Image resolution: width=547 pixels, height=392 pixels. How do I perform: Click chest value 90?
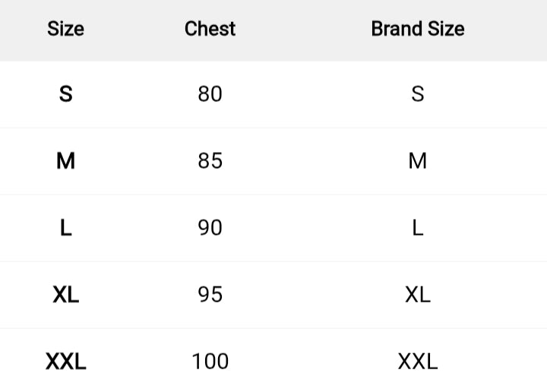click(210, 228)
